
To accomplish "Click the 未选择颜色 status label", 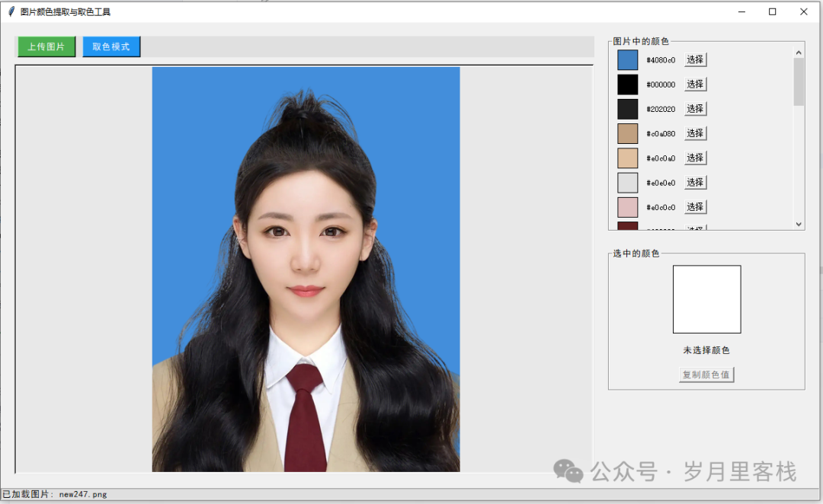I will pyautogui.click(x=706, y=350).
